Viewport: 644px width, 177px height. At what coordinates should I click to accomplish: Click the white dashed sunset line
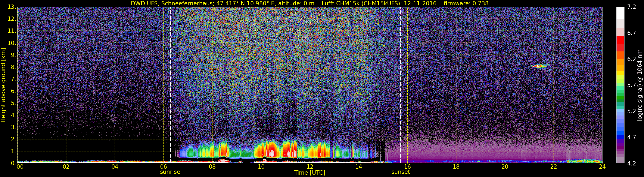(401, 85)
